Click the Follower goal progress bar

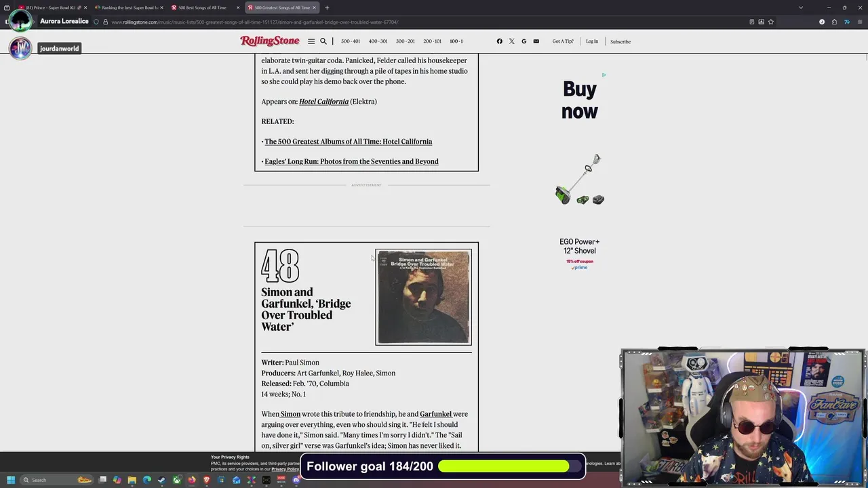(x=510, y=466)
